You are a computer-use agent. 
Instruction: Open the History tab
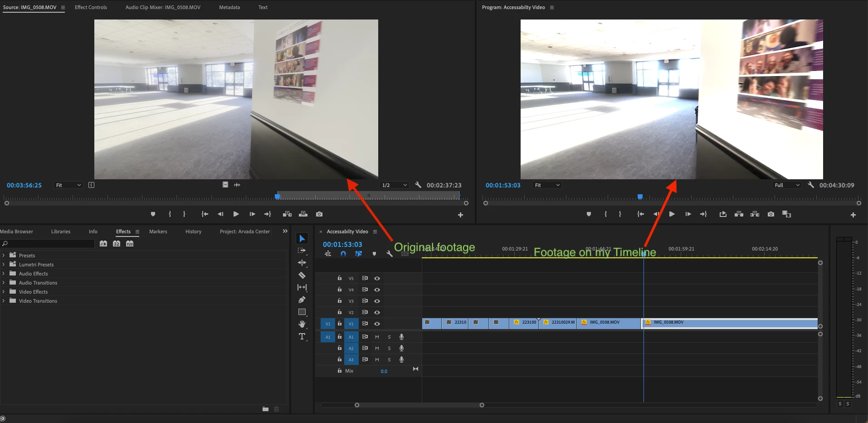[x=193, y=231]
